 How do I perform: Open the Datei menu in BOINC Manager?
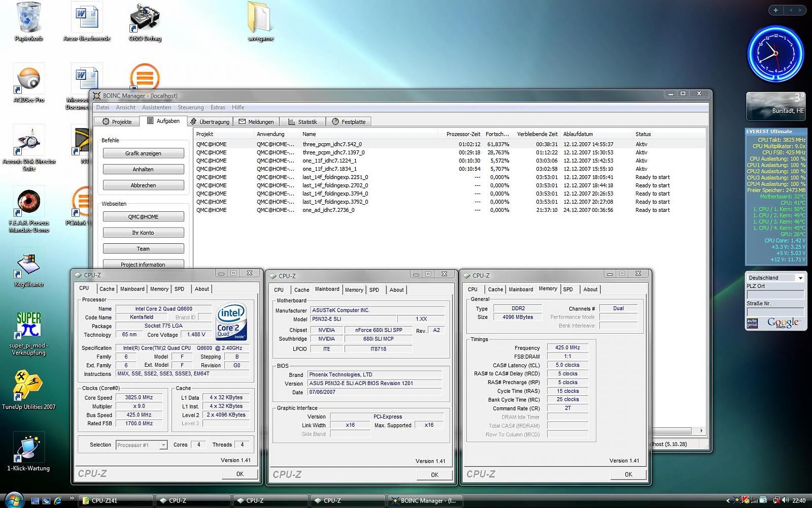click(x=103, y=107)
